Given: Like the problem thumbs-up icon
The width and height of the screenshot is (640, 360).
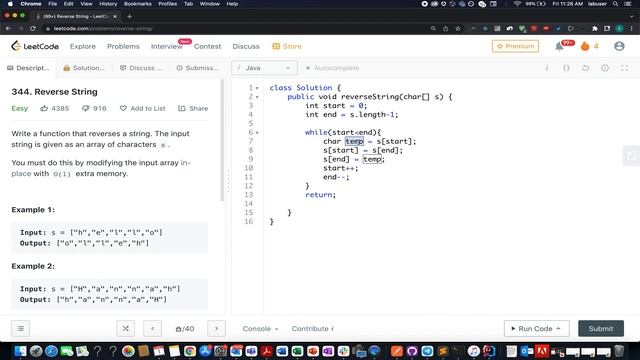Looking at the screenshot, I should (x=44, y=108).
